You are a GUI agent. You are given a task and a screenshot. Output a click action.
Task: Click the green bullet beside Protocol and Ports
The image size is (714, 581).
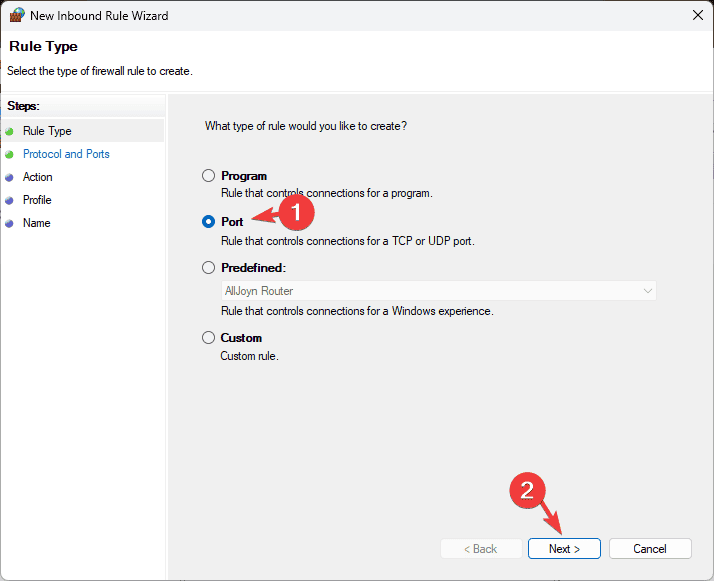[x=10, y=155]
